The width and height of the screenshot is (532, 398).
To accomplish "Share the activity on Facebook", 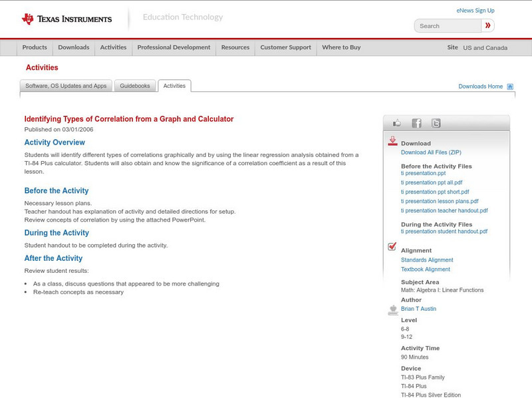I will coord(416,123).
